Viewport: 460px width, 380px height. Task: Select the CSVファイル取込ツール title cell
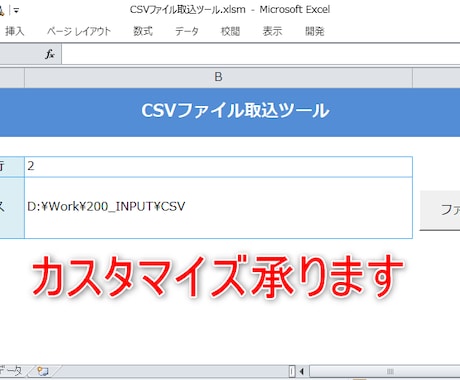230,112
